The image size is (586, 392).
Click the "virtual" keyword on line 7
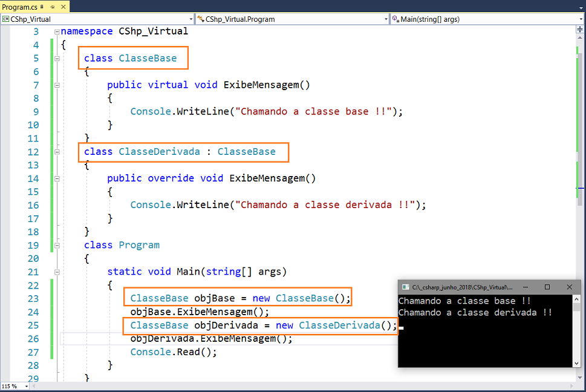click(168, 85)
